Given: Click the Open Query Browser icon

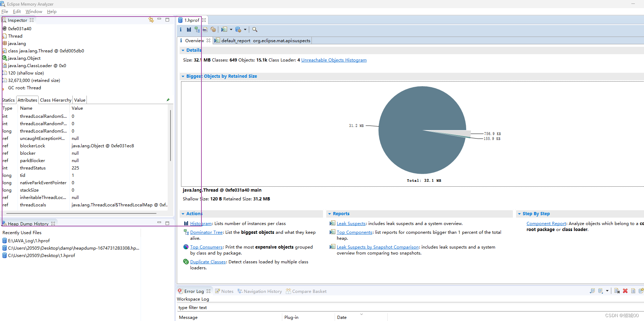Looking at the screenshot, I should coord(238,30).
